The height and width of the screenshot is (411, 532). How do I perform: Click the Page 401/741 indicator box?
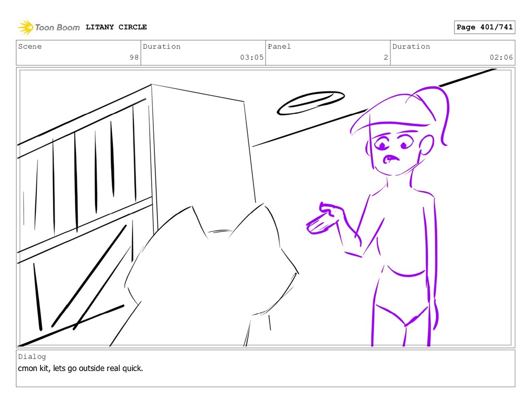tap(485, 27)
